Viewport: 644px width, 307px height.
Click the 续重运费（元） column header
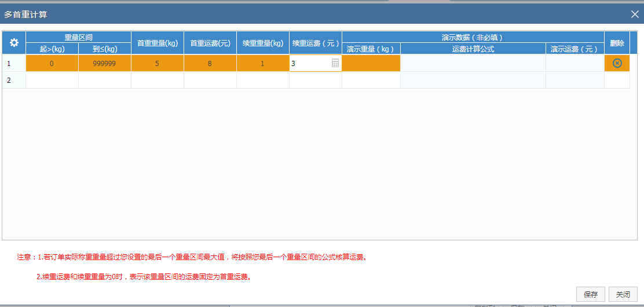click(316, 43)
